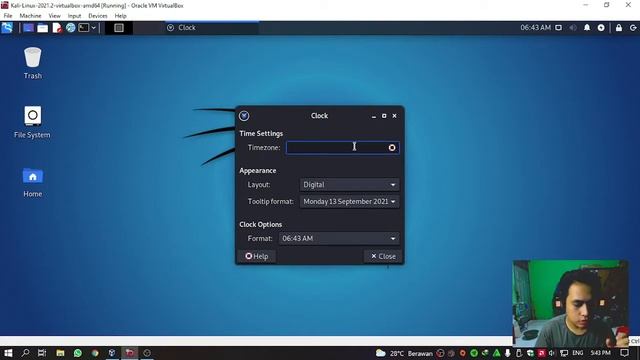Click the show desktop panel icon
The image size is (640, 360).
(28, 28)
